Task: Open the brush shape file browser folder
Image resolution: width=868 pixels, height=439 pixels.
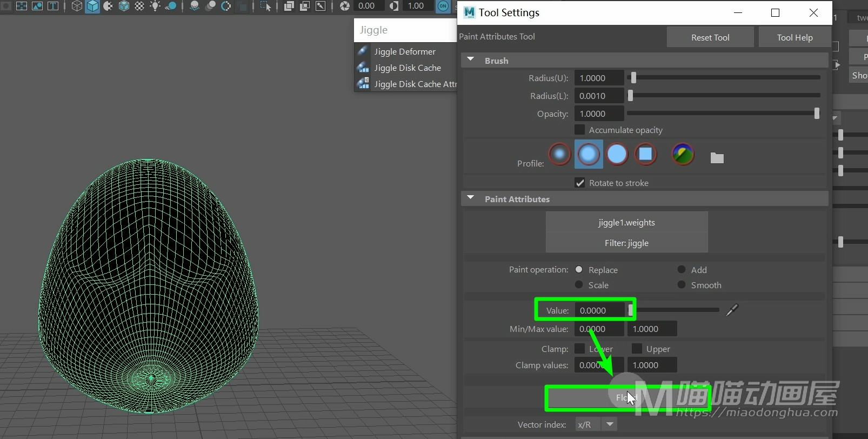Action: [717, 158]
